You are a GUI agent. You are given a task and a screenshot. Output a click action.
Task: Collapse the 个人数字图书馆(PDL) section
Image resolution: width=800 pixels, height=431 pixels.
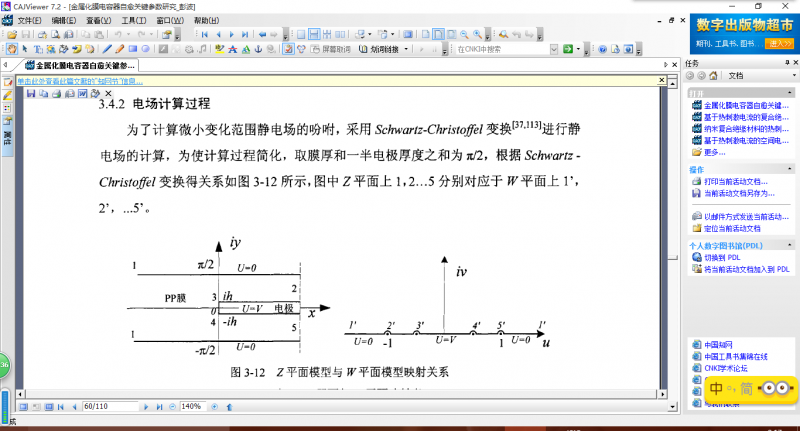coord(790,245)
